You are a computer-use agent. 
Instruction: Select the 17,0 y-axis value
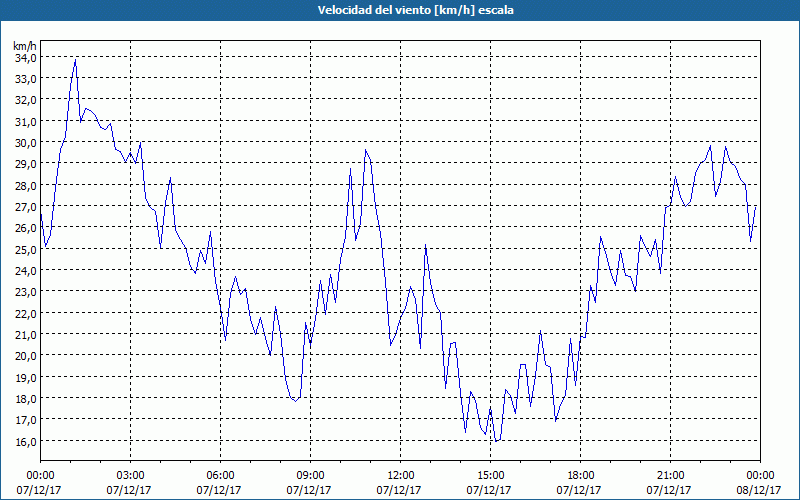25,420
